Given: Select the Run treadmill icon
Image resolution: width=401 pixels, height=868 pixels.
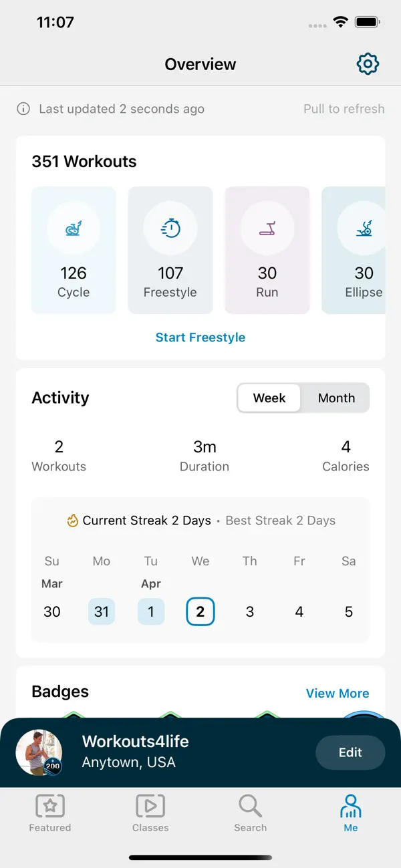Looking at the screenshot, I should coord(267,227).
